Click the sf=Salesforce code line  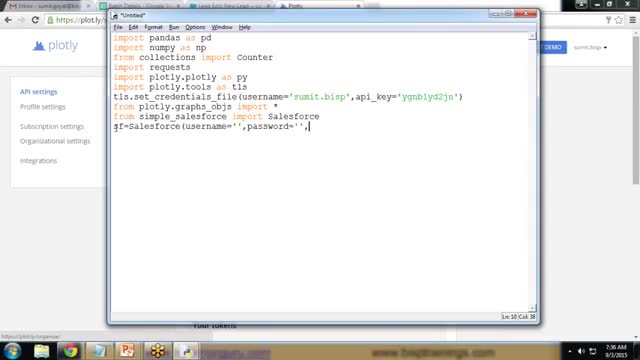(211, 127)
